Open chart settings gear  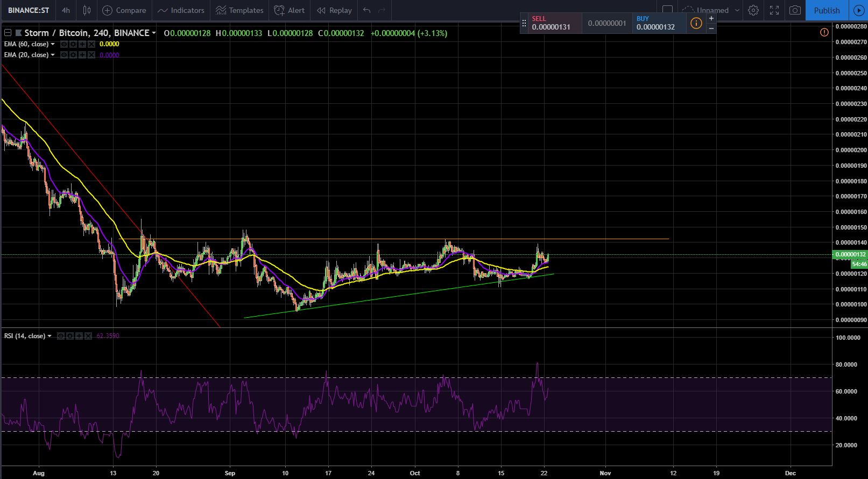click(753, 10)
